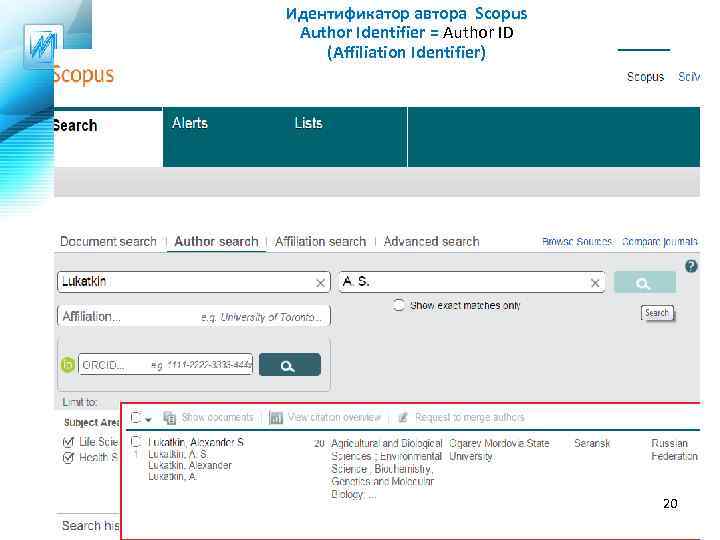The height and width of the screenshot is (540, 720).
Task: Click the ORCID input field
Action: click(x=165, y=365)
